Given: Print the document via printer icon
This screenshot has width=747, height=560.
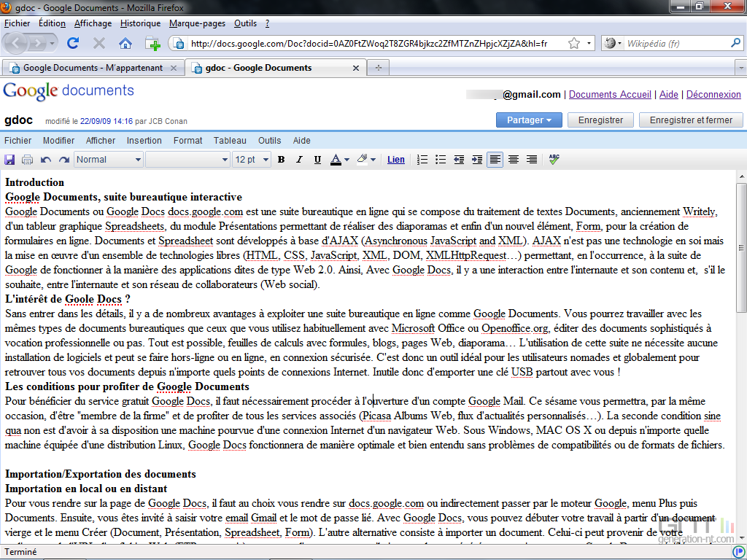Looking at the screenshot, I should 27,160.
